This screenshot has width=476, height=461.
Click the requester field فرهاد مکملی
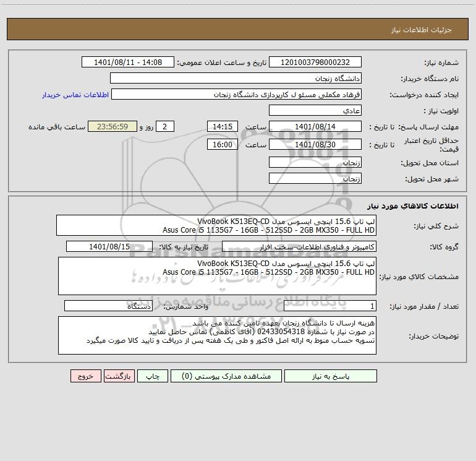pos(237,94)
